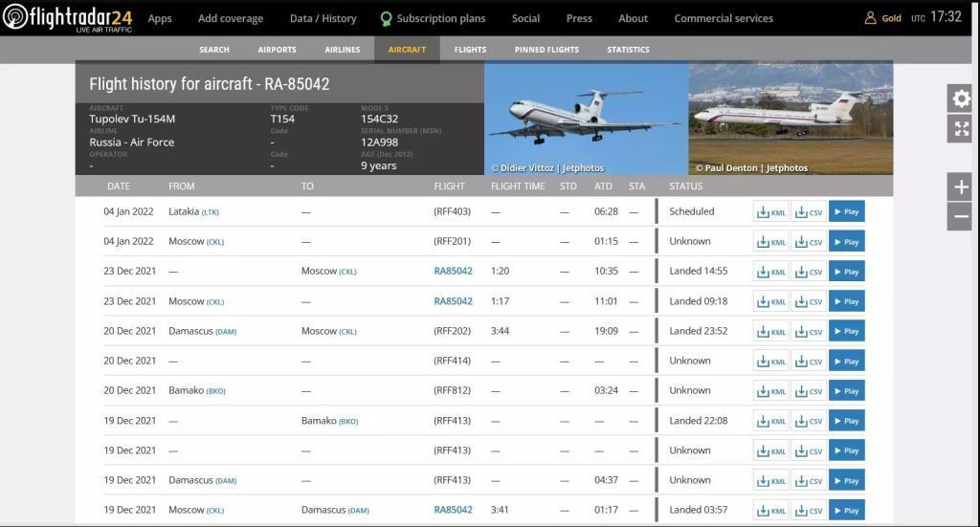The height and width of the screenshot is (527, 980).
Task: Select the Pinned Flights tab
Action: point(546,50)
